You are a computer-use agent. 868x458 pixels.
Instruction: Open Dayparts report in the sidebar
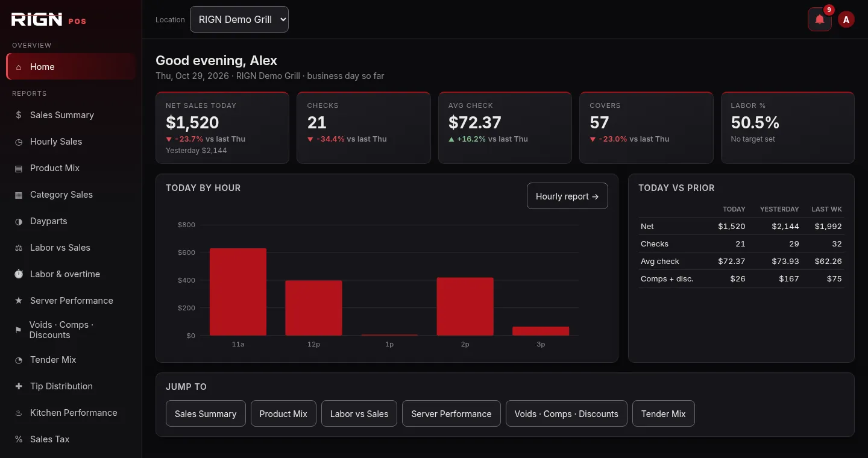(71, 221)
